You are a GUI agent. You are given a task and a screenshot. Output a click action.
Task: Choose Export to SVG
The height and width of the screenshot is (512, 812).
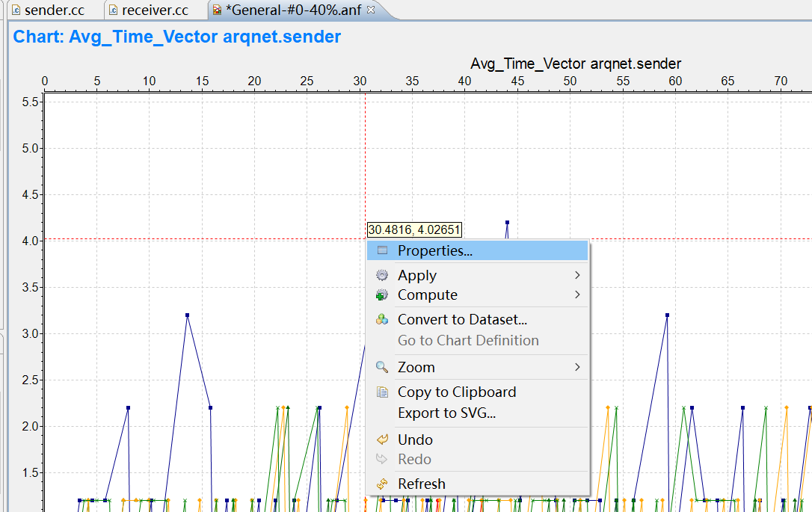[x=477, y=413]
